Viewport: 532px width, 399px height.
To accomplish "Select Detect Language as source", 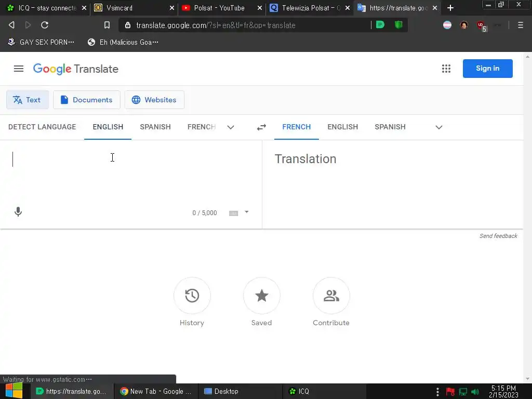I will pos(42,127).
